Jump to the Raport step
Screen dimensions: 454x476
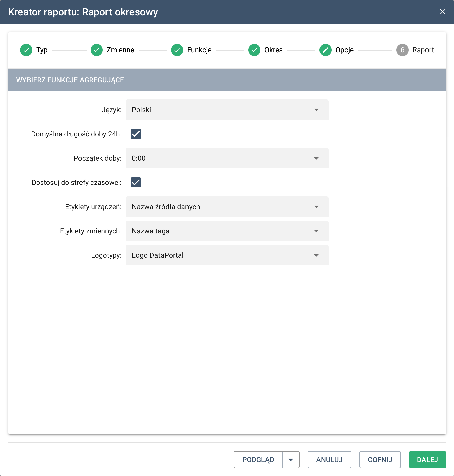click(x=423, y=50)
